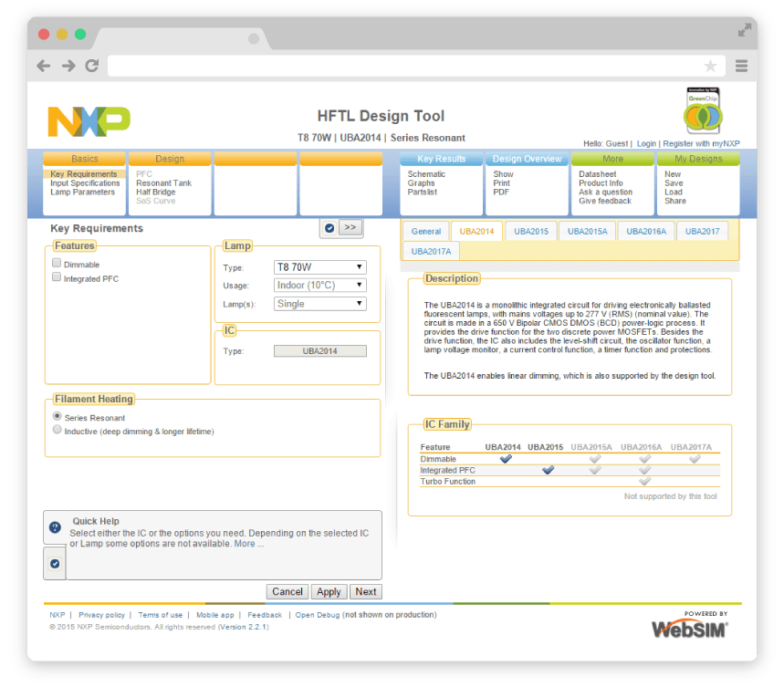784x698 pixels.
Task: Open the Lamp(s) dropdown
Action: (320, 304)
